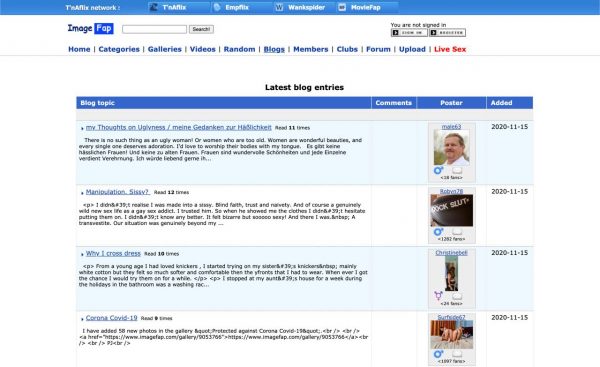Open the Why I cross dress blog
Screen dimensions: 600x367
(113, 253)
